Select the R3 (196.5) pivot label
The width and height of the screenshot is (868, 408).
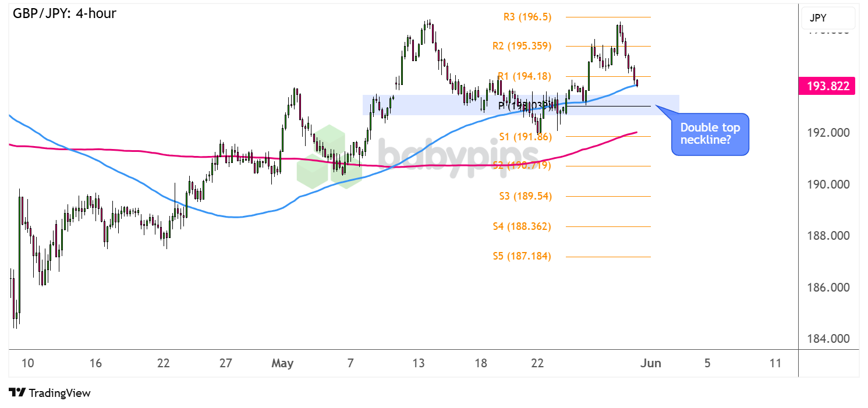click(527, 17)
